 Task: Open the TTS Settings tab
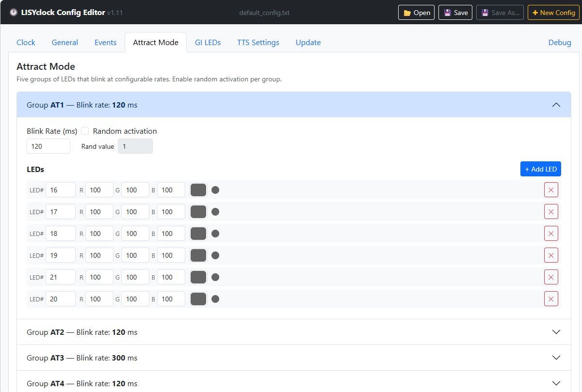[x=258, y=42]
